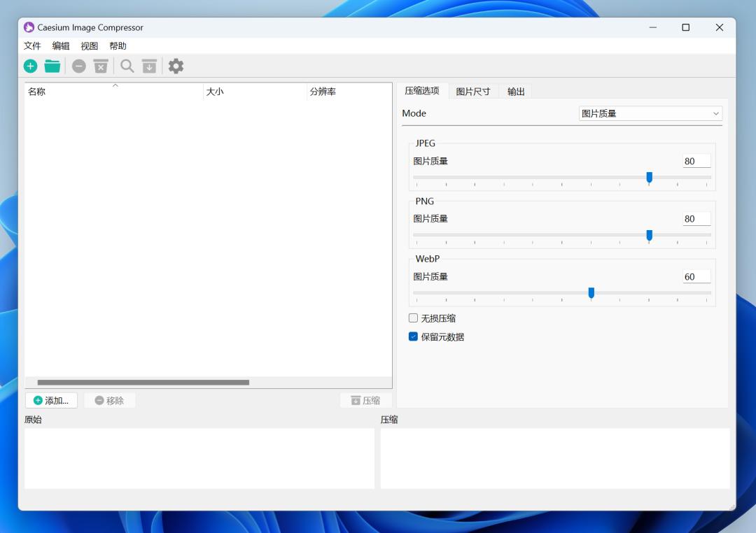756x533 pixels.
Task: Switch to the 输出 tab
Action: (516, 91)
